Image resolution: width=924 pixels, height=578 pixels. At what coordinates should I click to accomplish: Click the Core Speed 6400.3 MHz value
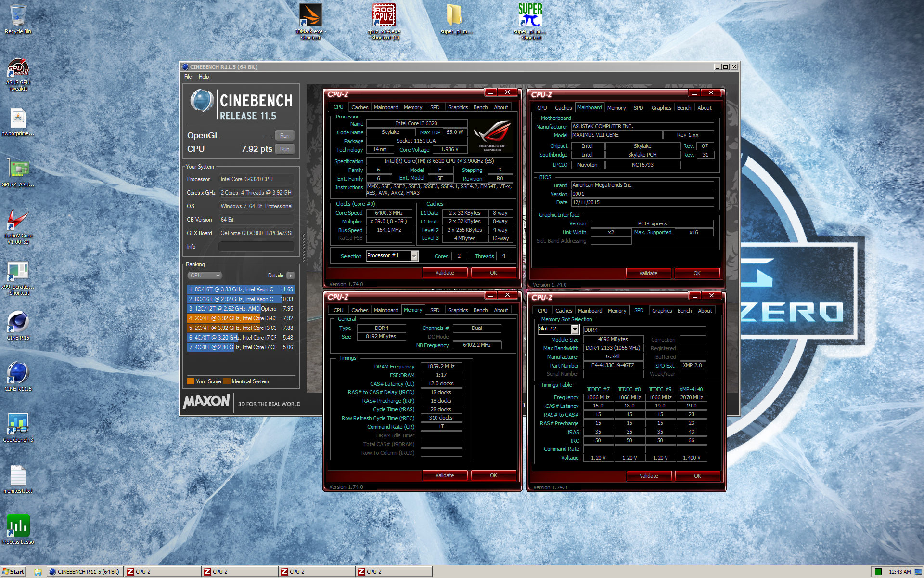(389, 213)
